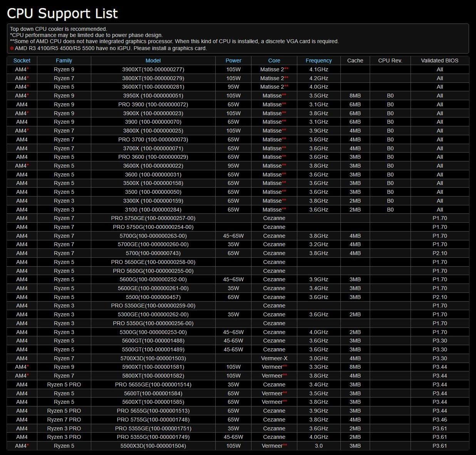Image resolution: width=476 pixels, height=455 pixels.
Task: Select the Vermeer-X core cell
Action: click(x=274, y=358)
